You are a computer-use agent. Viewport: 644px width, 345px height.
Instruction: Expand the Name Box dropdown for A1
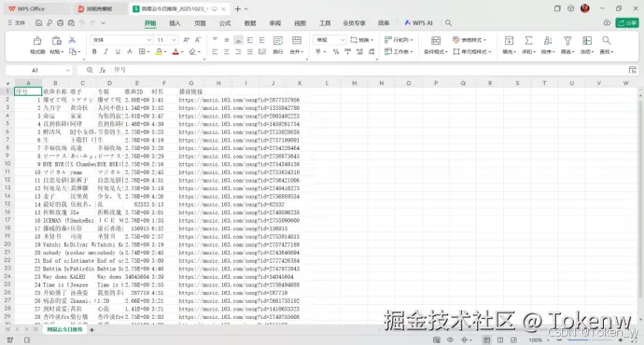68,70
